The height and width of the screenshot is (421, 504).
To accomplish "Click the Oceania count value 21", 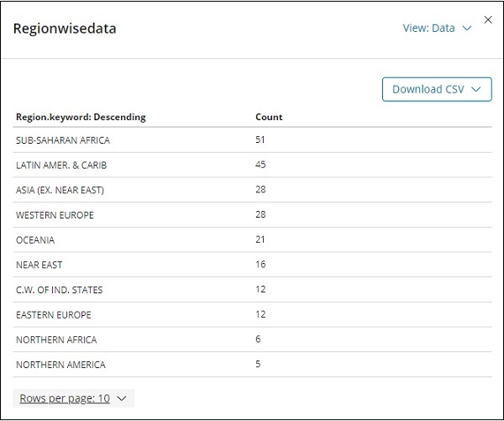I will pos(260,240).
